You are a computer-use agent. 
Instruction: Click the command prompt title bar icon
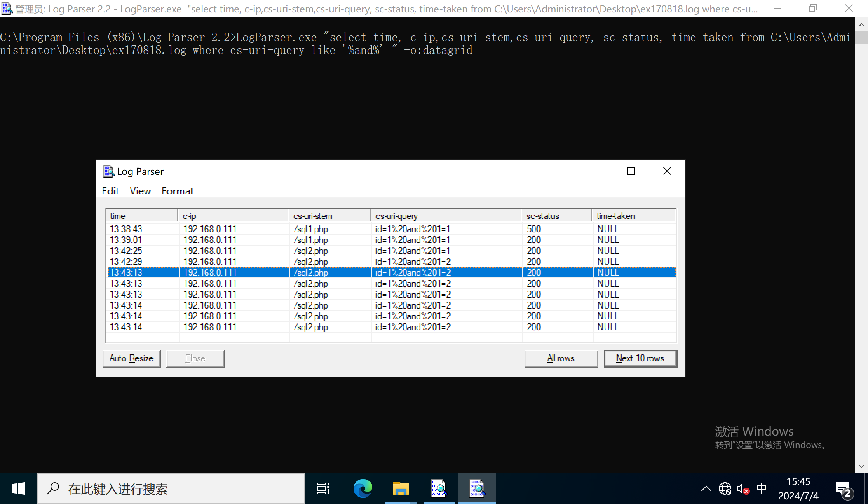(x=7, y=8)
